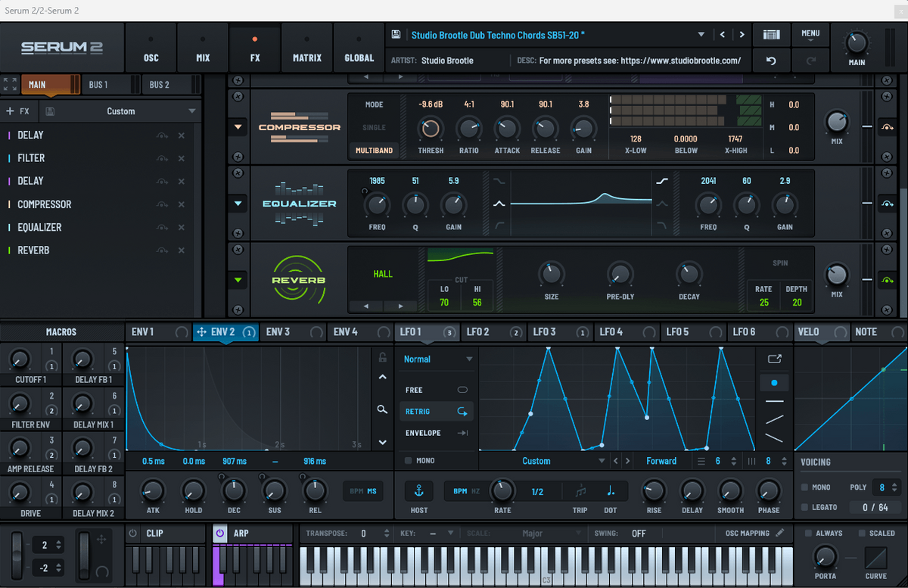This screenshot has width=908, height=588.
Task: Select next LFO shape arrow
Action: [628, 461]
